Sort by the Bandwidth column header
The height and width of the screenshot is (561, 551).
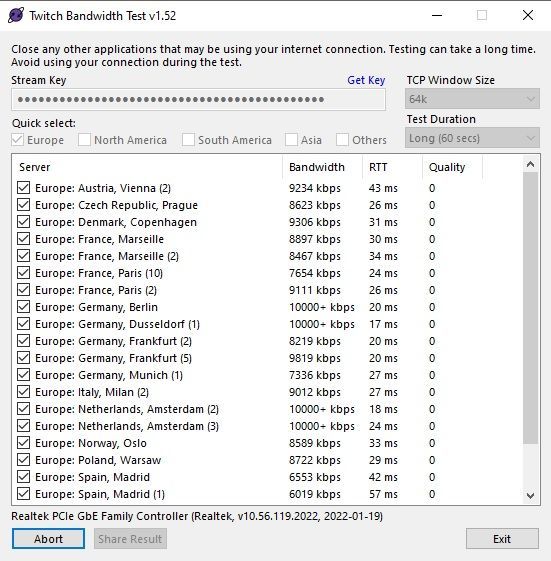[322, 167]
